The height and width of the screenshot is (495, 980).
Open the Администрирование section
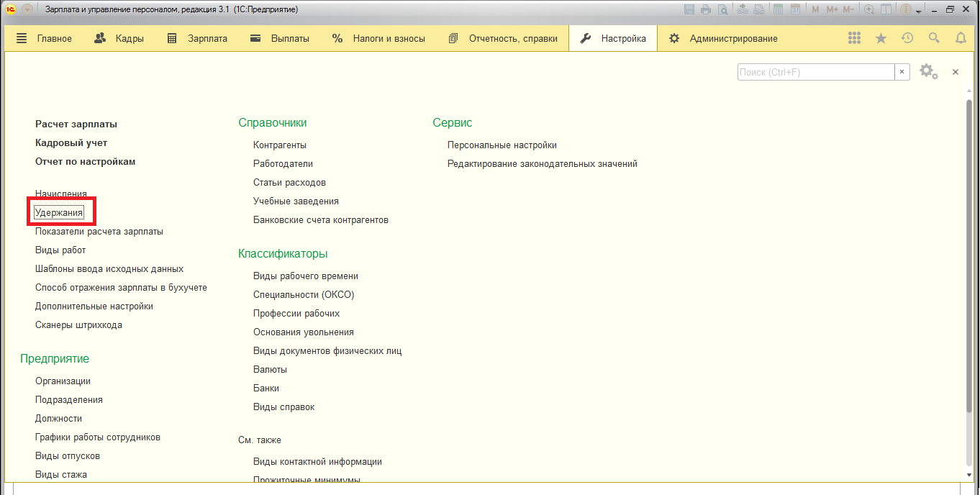[723, 39]
